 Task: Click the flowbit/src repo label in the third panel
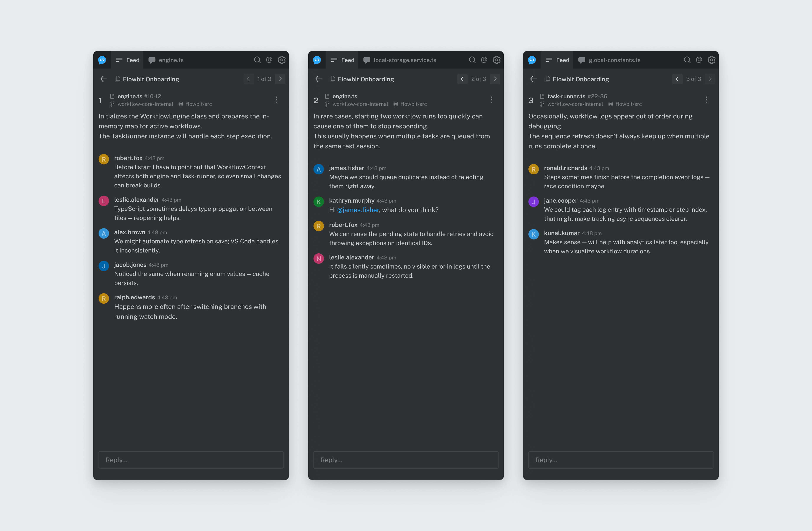click(629, 104)
